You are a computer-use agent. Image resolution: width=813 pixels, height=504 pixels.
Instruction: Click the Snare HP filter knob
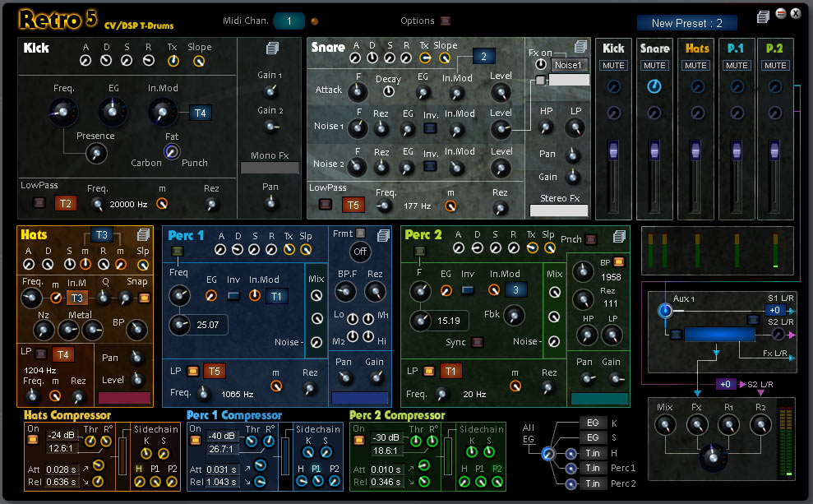[545, 127]
